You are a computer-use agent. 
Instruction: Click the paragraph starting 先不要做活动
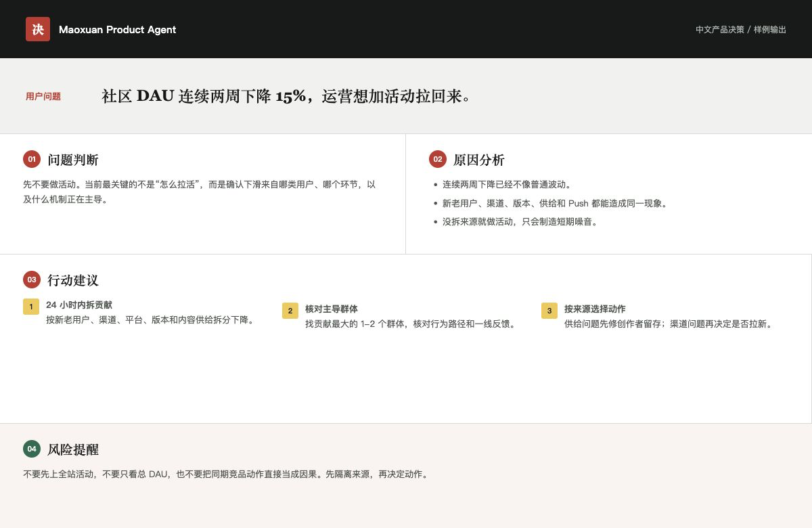click(199, 192)
